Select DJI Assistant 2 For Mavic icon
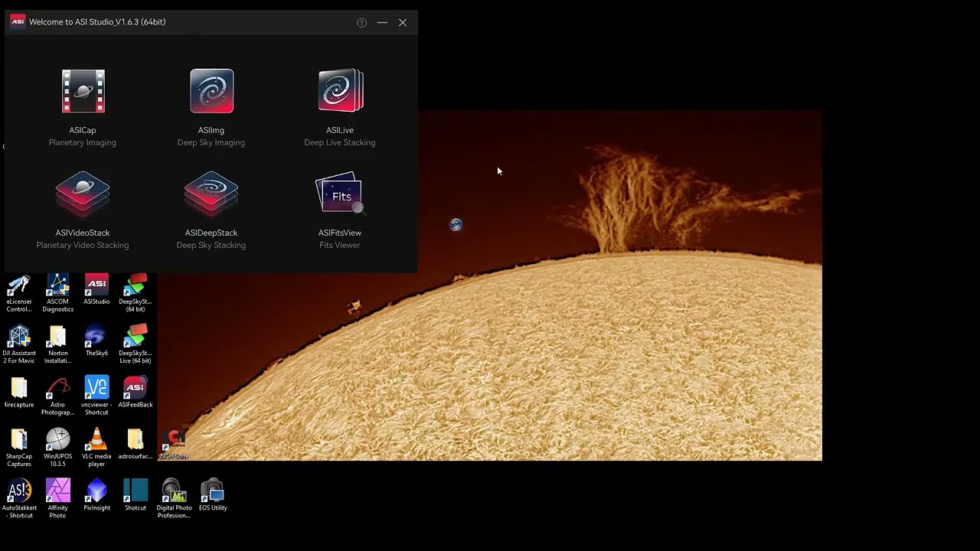Screen dimensions: 980x551 tap(19, 345)
